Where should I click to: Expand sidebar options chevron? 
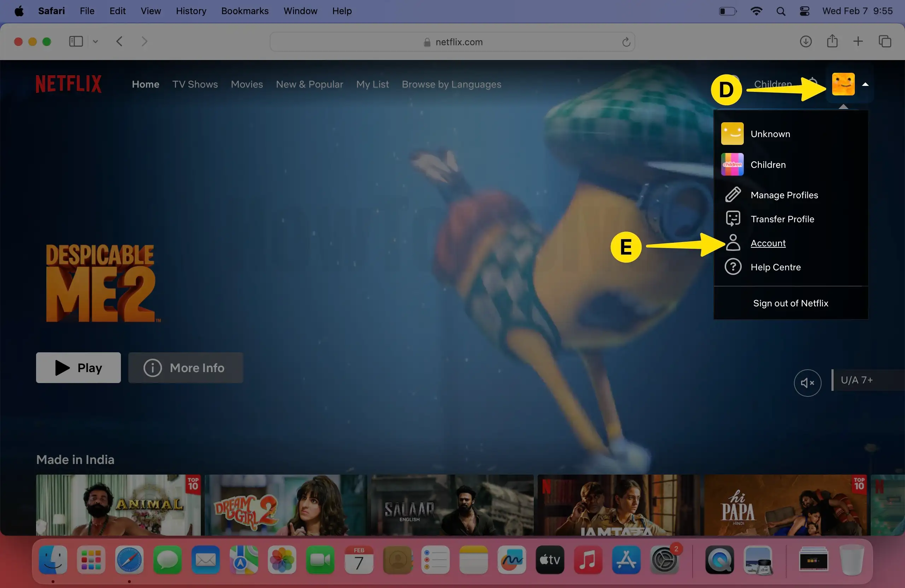tap(95, 42)
